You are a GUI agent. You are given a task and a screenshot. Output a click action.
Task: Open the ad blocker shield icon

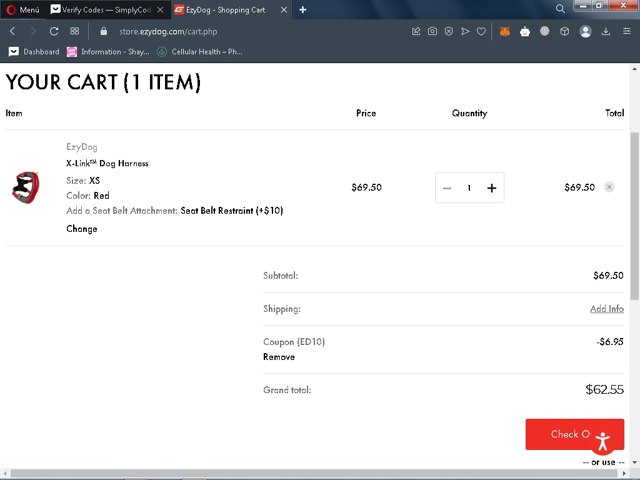[449, 31]
